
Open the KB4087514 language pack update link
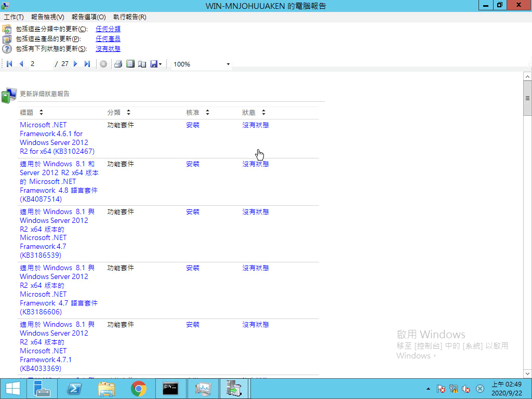59,181
